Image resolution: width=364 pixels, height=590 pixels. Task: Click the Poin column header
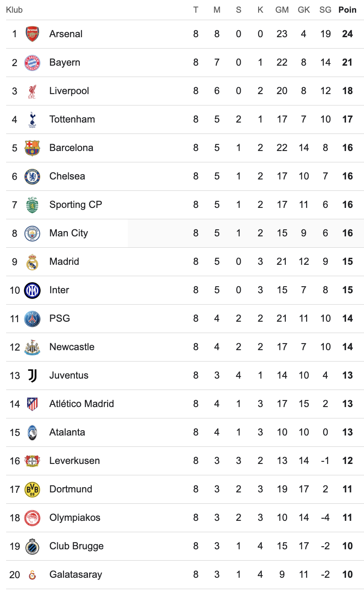[x=347, y=10]
